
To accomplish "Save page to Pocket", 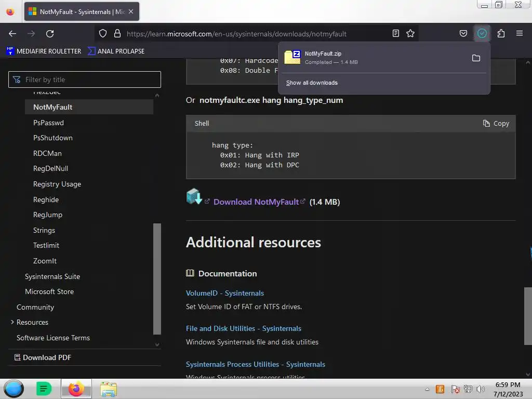I will [463, 34].
